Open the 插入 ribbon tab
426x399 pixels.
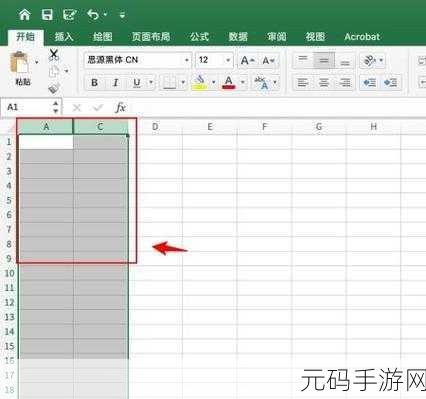point(64,37)
